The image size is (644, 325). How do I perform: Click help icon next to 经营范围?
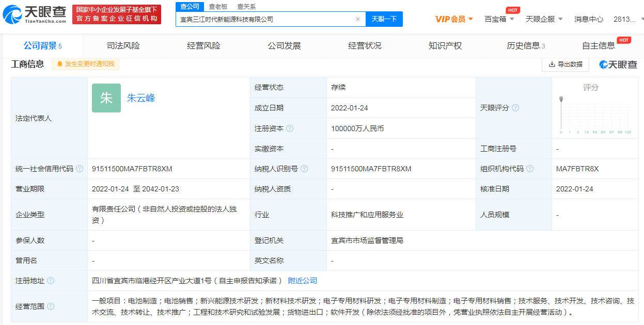tap(51, 306)
